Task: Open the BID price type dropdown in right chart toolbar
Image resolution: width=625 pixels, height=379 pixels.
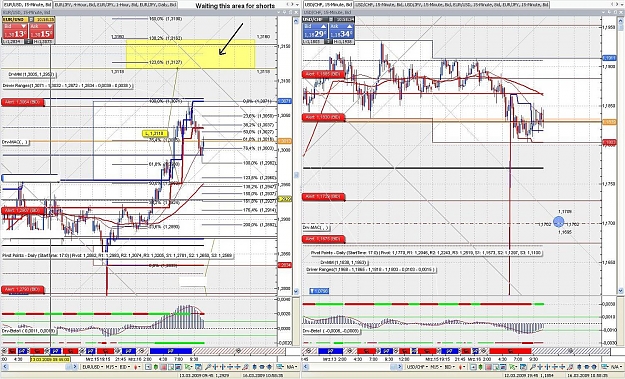Action: click(450, 367)
